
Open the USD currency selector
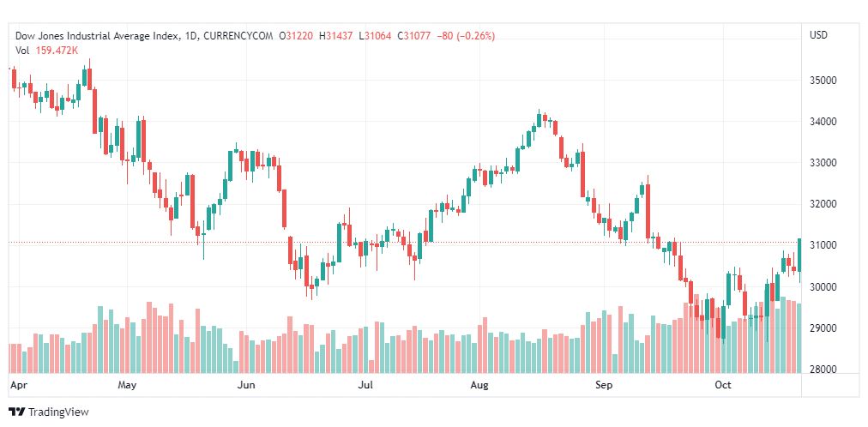point(819,35)
